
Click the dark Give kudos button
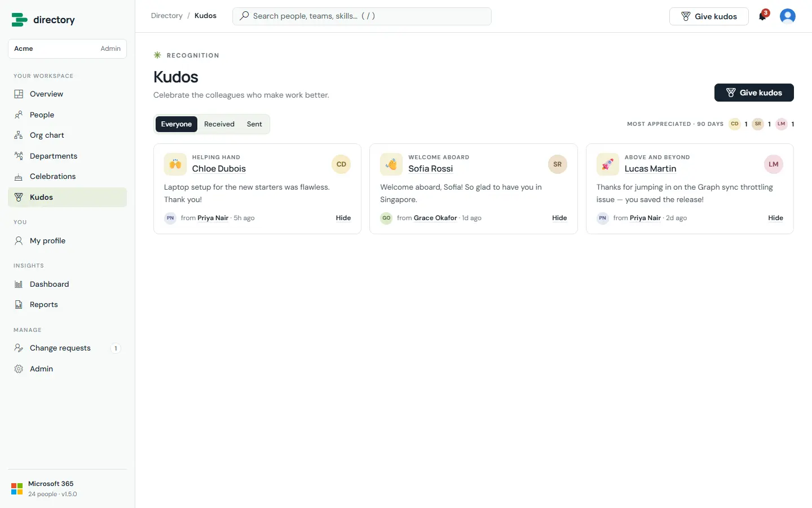pyautogui.click(x=754, y=93)
